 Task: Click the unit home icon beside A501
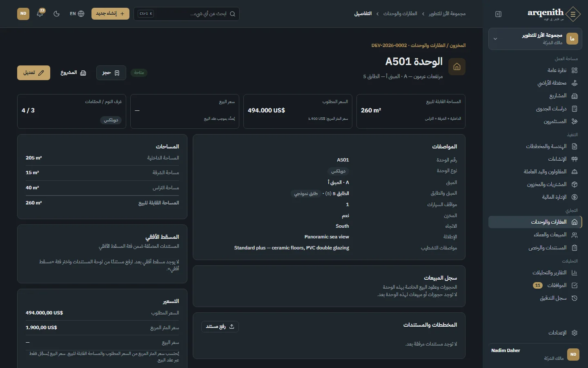[457, 67]
